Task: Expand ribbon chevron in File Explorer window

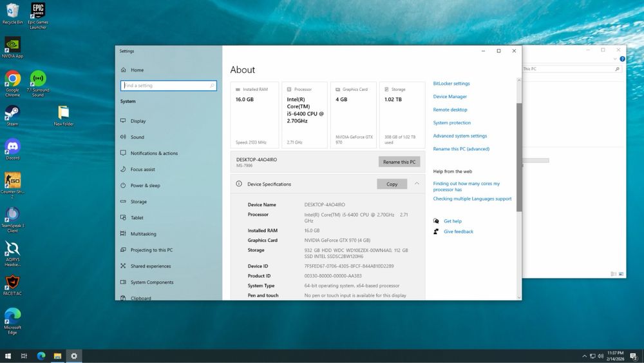Action: point(615,59)
